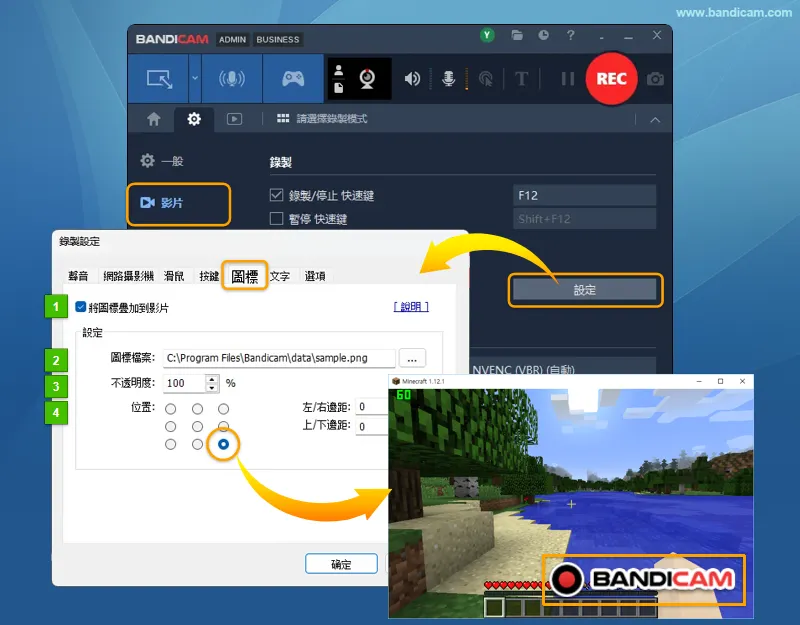Open the screen recording mode dropdown arrow
The height and width of the screenshot is (625, 800).
pos(195,79)
